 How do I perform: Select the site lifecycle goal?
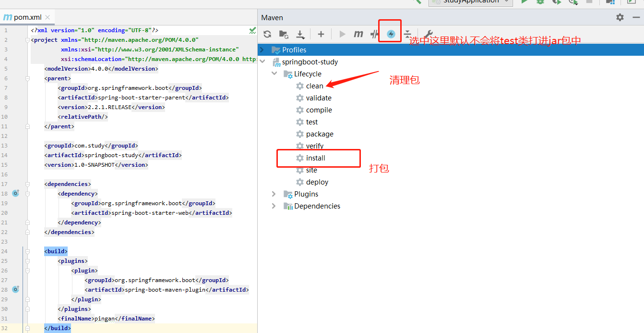pyautogui.click(x=311, y=170)
